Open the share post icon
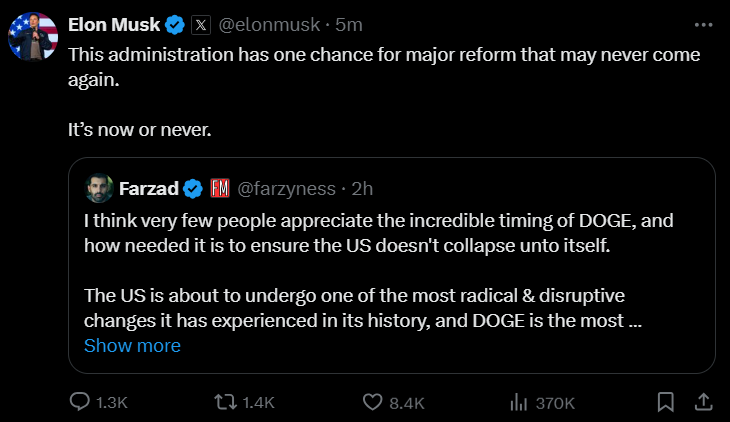The image size is (730, 422). pyautogui.click(x=703, y=402)
